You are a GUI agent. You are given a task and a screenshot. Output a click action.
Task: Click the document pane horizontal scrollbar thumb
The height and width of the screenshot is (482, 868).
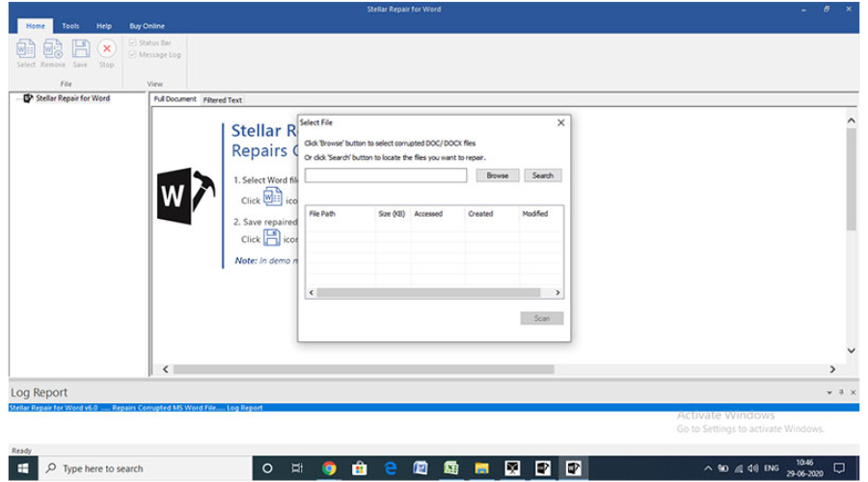pyautogui.click(x=364, y=369)
